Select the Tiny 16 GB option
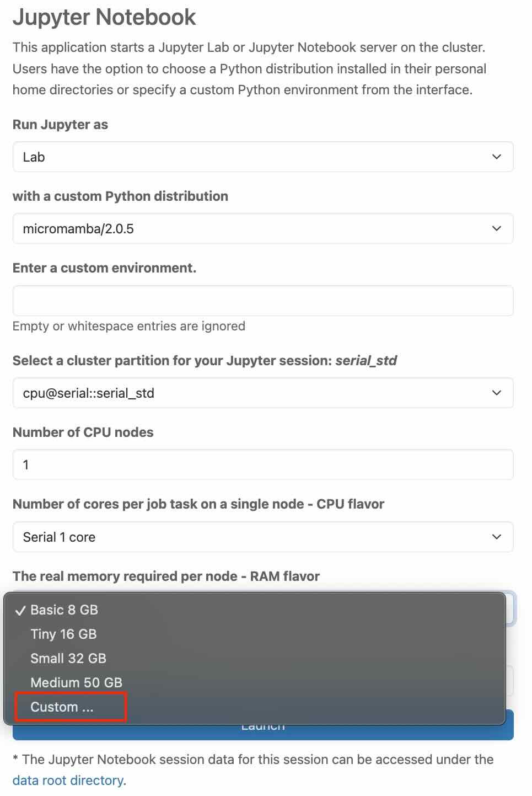 63,634
